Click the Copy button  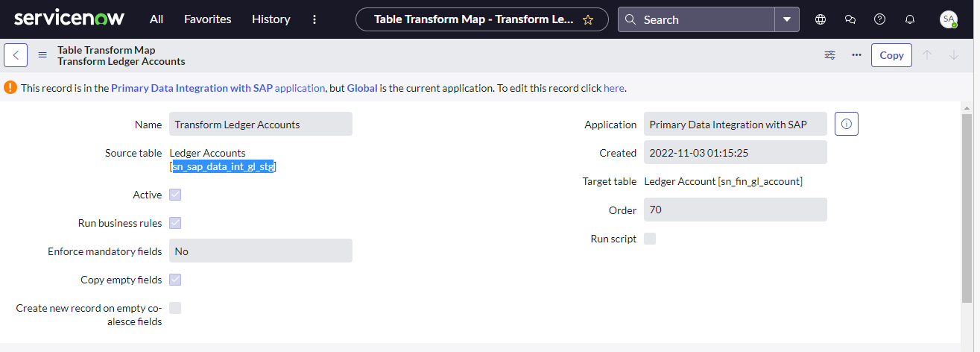[x=891, y=55]
